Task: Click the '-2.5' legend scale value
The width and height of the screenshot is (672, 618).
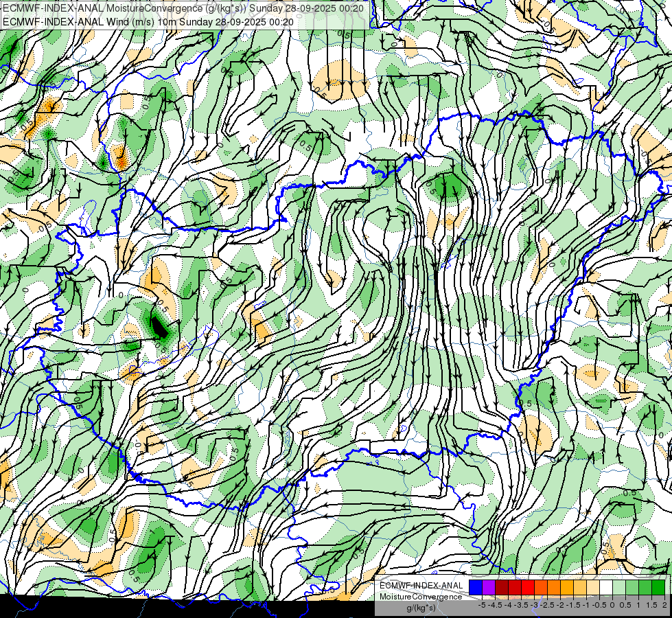Action: 547,605
